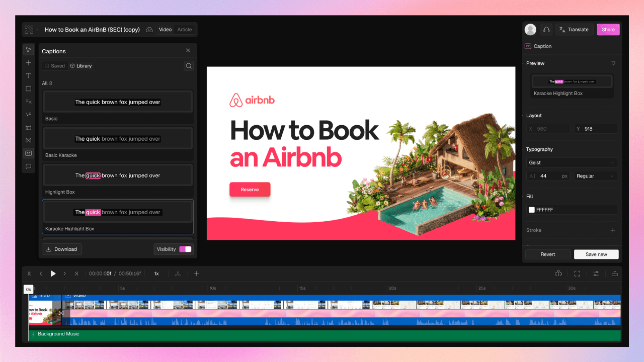Click the pin icon next to Preview

point(613,63)
